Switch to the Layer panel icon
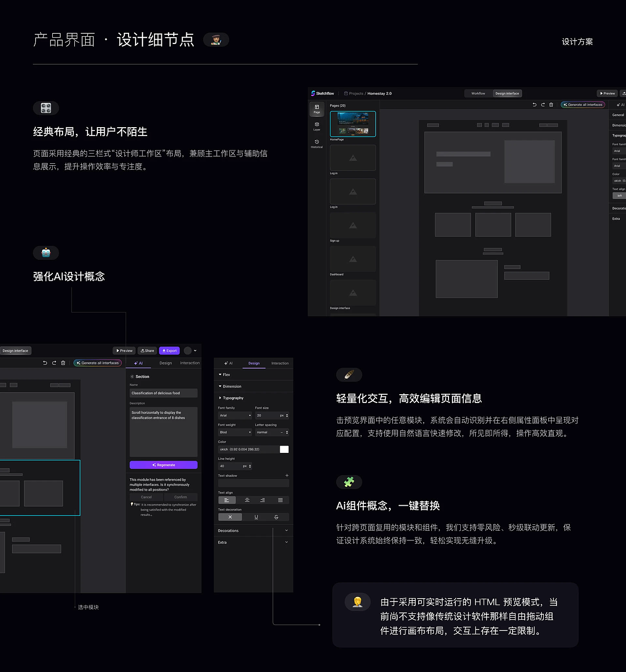 click(316, 126)
